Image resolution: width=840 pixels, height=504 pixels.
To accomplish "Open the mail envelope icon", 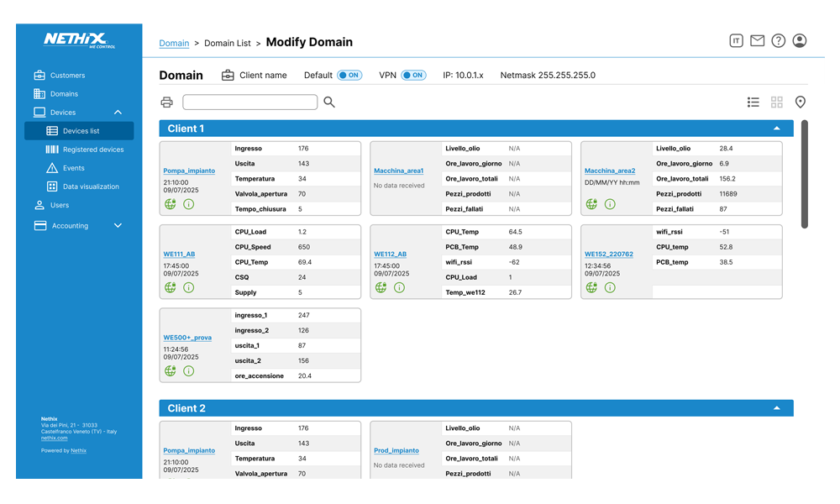I will 758,40.
